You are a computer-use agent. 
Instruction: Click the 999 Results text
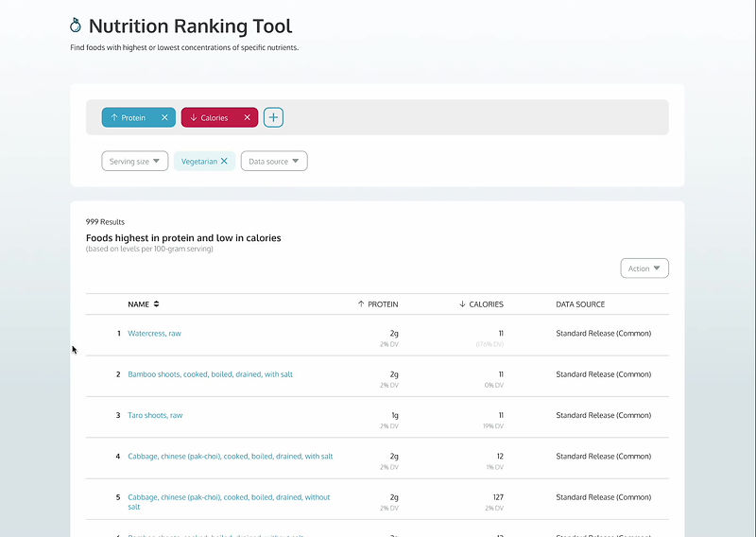tap(105, 222)
